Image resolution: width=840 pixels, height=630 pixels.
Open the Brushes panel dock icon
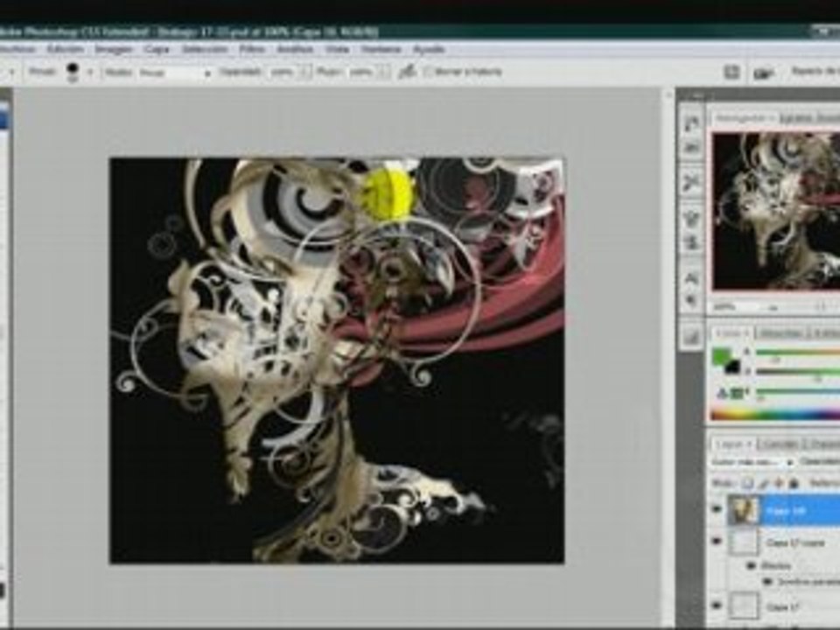tap(691, 218)
